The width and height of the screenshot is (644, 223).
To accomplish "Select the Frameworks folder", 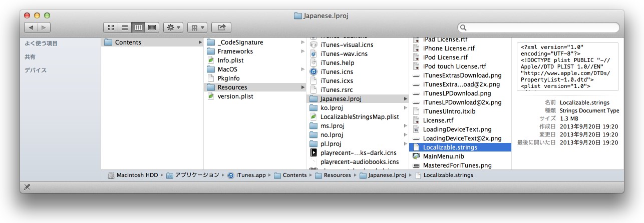I will coord(255,51).
